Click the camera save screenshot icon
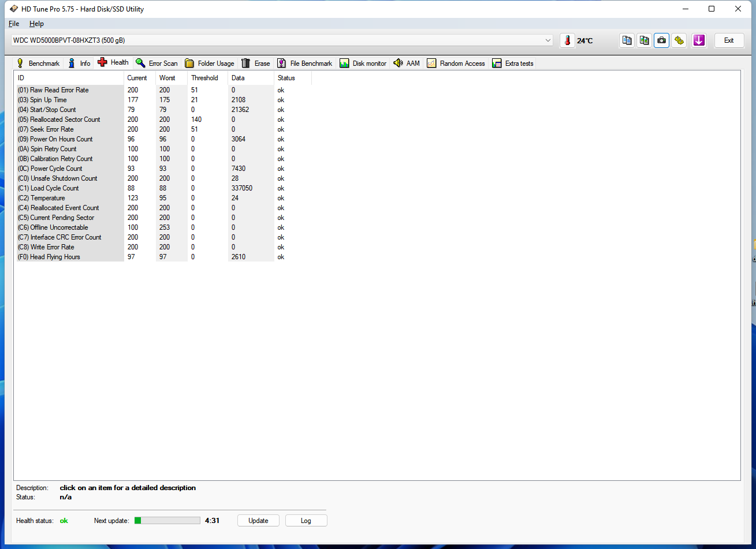 661,40
